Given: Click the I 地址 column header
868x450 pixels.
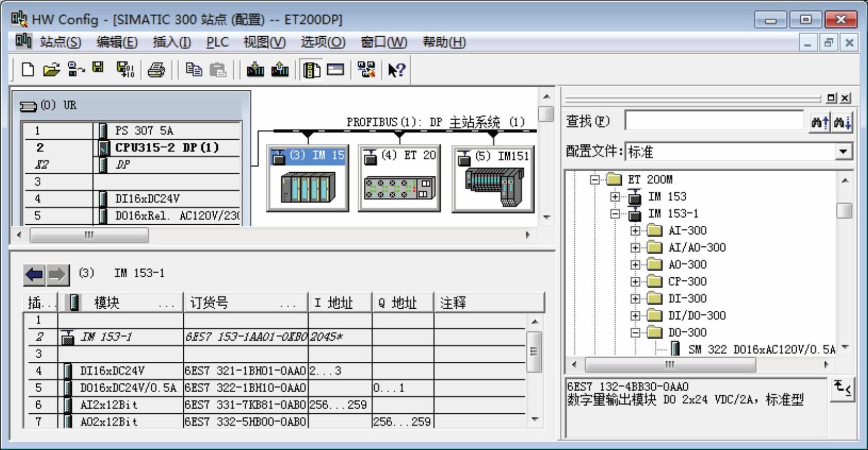Looking at the screenshot, I should (x=340, y=302).
